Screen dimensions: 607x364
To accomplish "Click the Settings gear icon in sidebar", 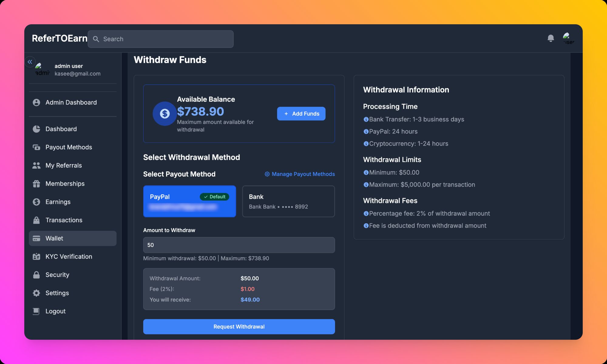I will coord(36,293).
